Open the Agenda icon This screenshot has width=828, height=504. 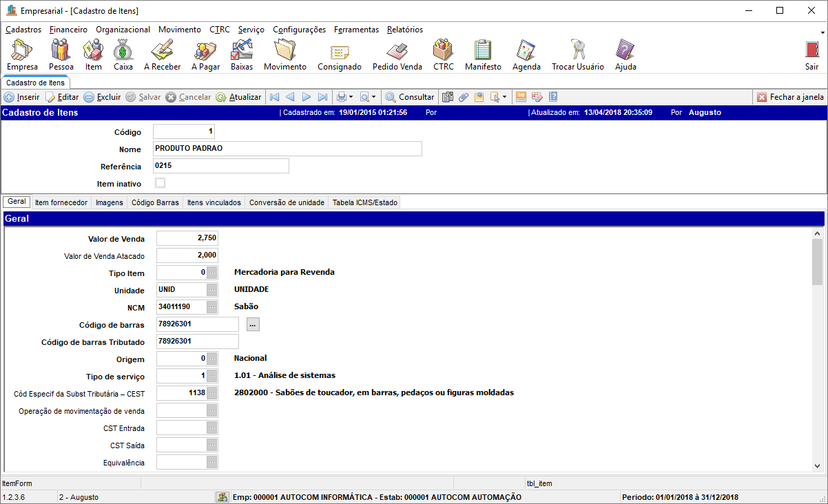point(526,54)
